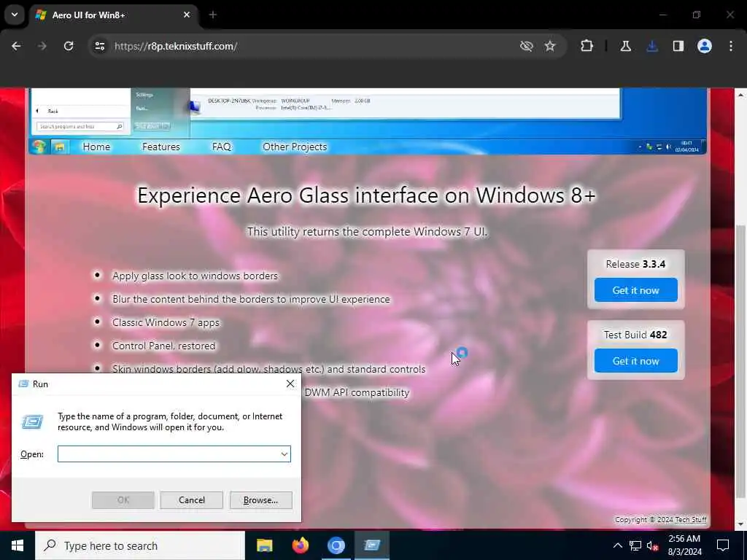Open File Explorer from the taskbar
The image size is (747, 560).
pos(264,545)
